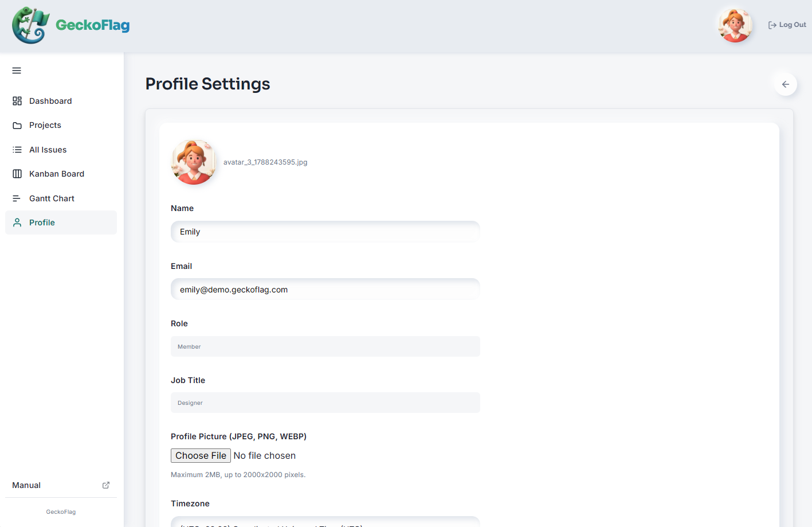Open the Gantt Chart page
This screenshot has width=812, height=527.
(x=61, y=198)
